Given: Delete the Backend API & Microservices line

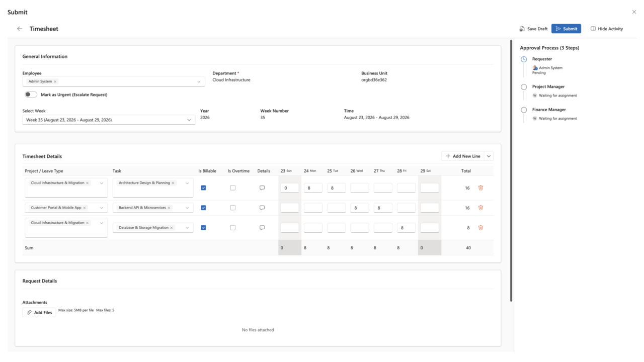Looking at the screenshot, I should coord(480,208).
